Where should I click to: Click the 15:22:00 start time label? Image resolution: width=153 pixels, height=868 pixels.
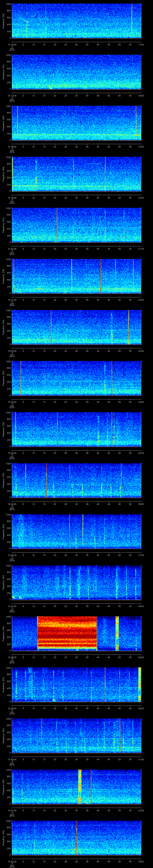[x=12, y=351]
